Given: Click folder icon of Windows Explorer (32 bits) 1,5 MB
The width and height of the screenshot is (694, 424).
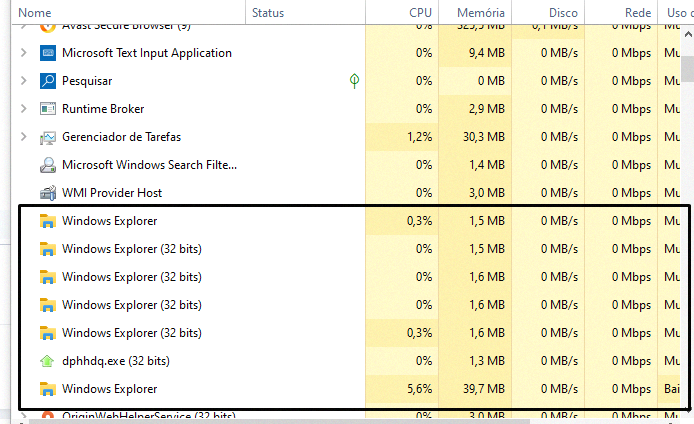Looking at the screenshot, I should (x=48, y=249).
